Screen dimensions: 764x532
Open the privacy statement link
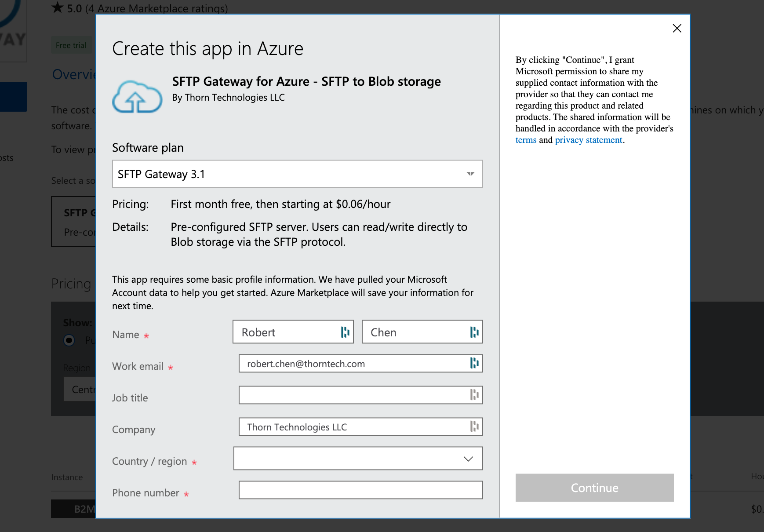(589, 140)
